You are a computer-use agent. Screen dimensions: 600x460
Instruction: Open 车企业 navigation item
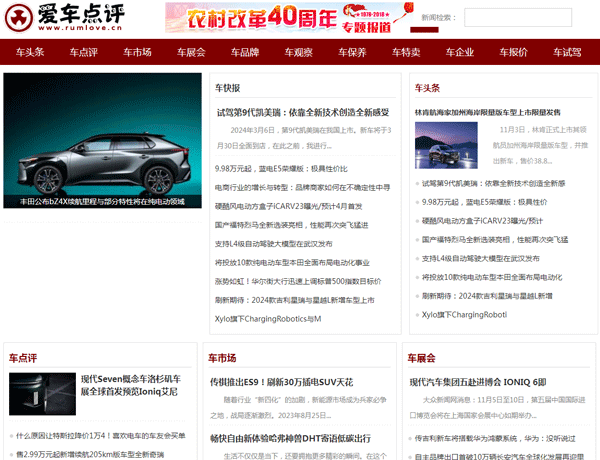(460, 52)
